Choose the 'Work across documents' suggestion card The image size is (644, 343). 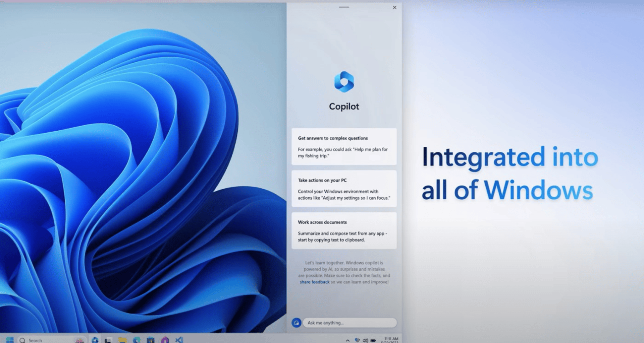click(x=344, y=231)
